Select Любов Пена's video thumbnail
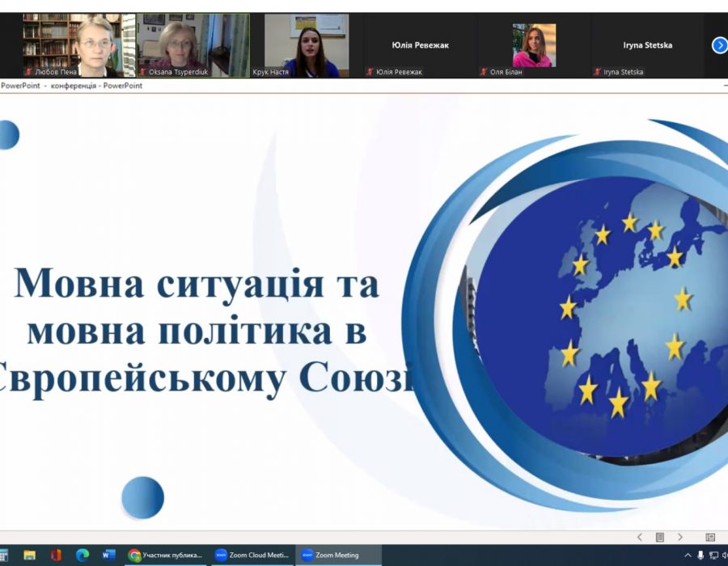Screen dimensions: 728x566 pos(78,45)
